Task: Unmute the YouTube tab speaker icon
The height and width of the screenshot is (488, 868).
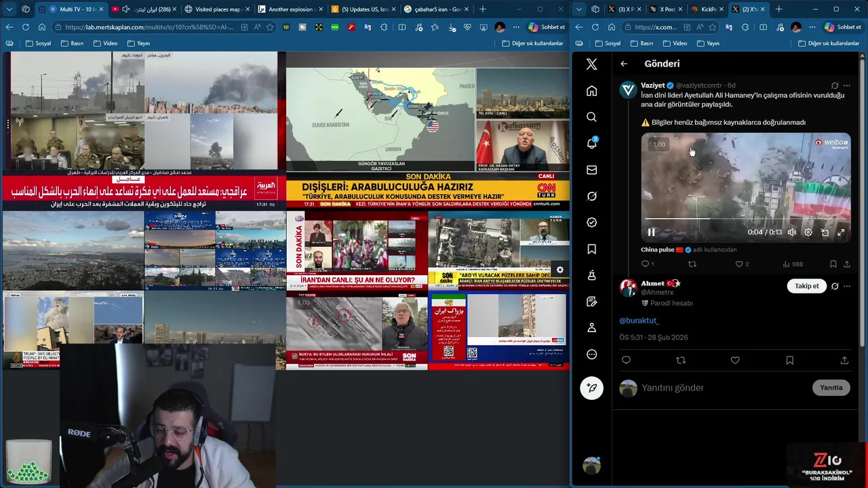Action: pos(125,9)
